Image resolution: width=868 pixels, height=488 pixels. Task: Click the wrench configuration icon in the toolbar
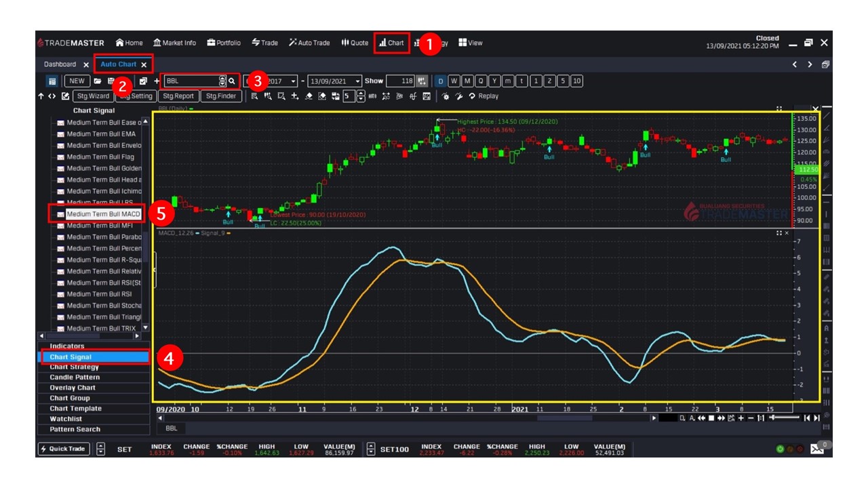coord(458,96)
